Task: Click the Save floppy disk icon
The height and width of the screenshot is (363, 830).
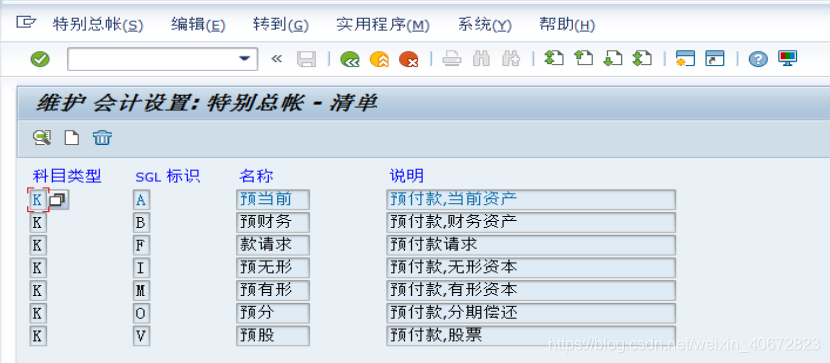Action: coord(306,59)
